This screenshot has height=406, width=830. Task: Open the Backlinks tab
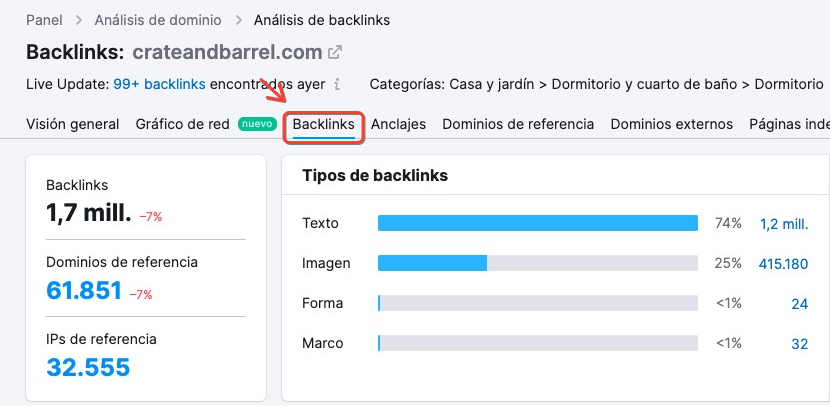pos(323,124)
